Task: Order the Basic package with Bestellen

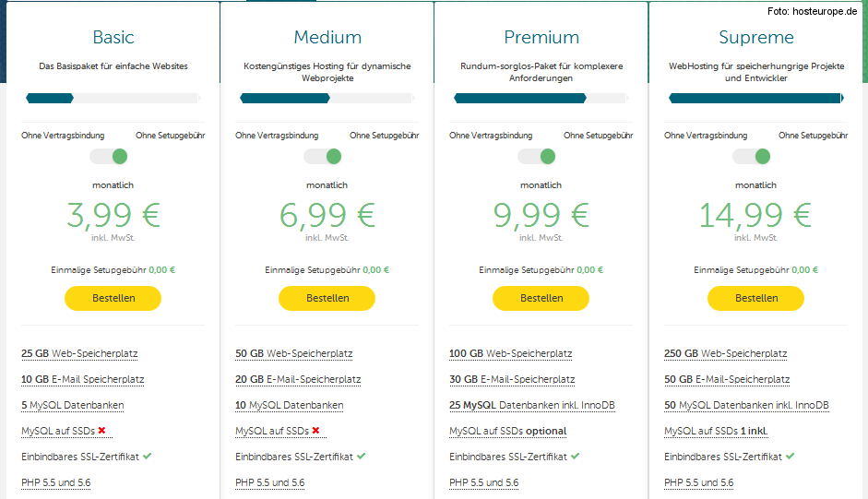Action: pyautogui.click(x=113, y=298)
